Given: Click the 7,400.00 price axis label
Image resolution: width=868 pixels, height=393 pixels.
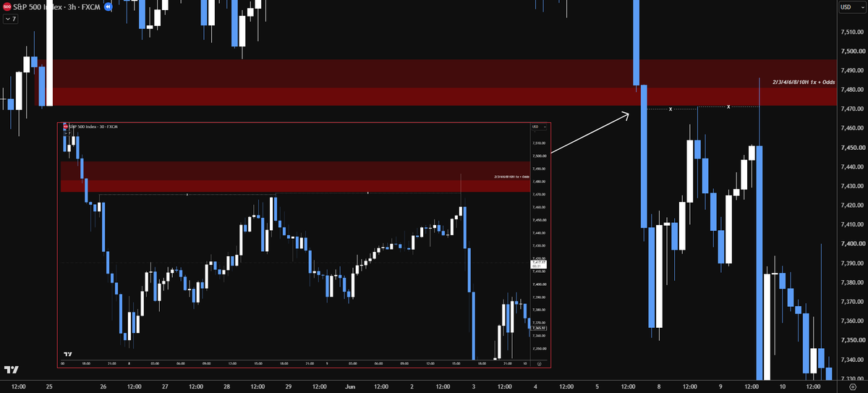Looking at the screenshot, I should [853, 244].
